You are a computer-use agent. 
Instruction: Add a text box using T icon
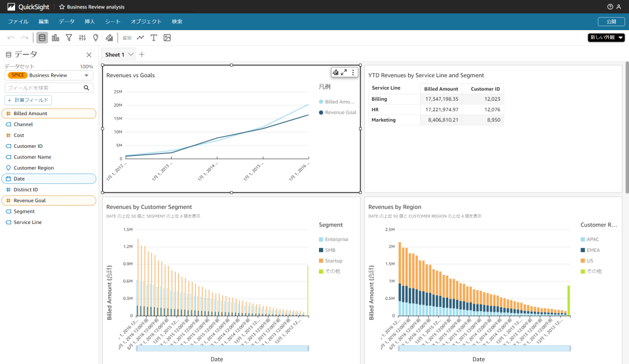[154, 38]
